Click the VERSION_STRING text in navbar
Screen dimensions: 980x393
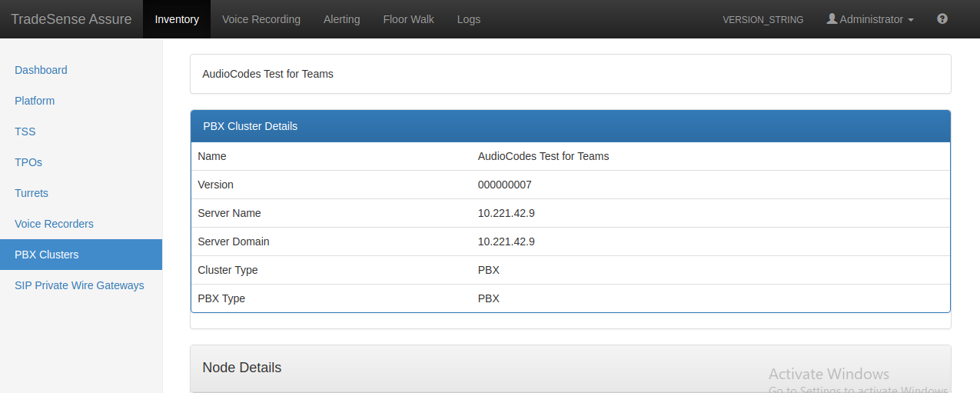[x=763, y=20]
